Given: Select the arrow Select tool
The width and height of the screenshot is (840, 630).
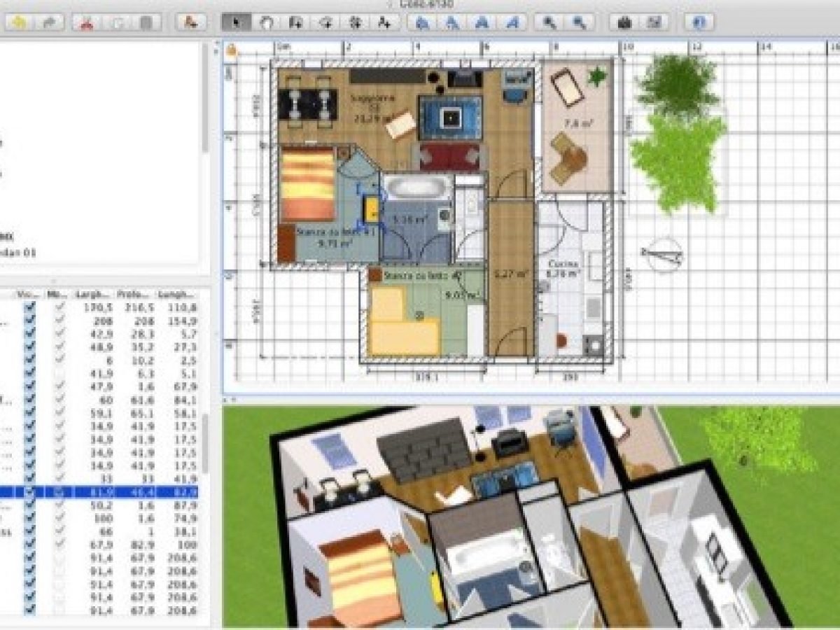Looking at the screenshot, I should tap(238, 22).
